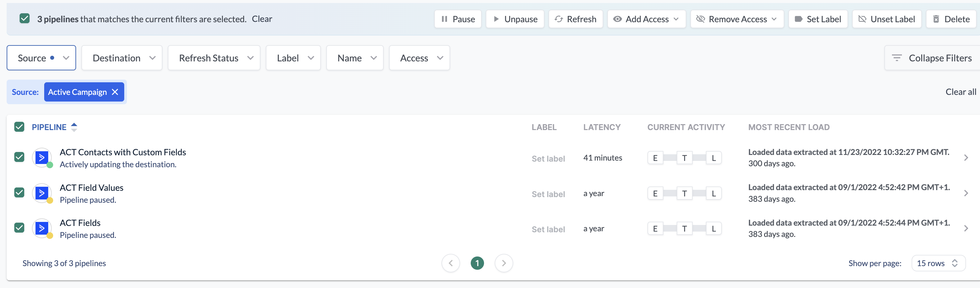980x288 pixels.
Task: Open the Source filter dropdown
Action: click(41, 58)
